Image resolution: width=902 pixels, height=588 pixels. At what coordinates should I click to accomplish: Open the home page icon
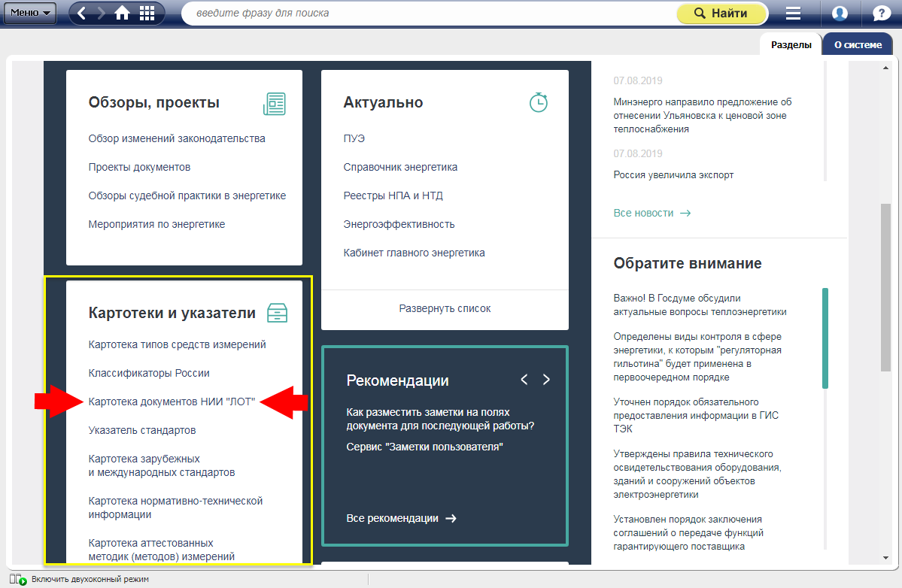[x=123, y=14]
